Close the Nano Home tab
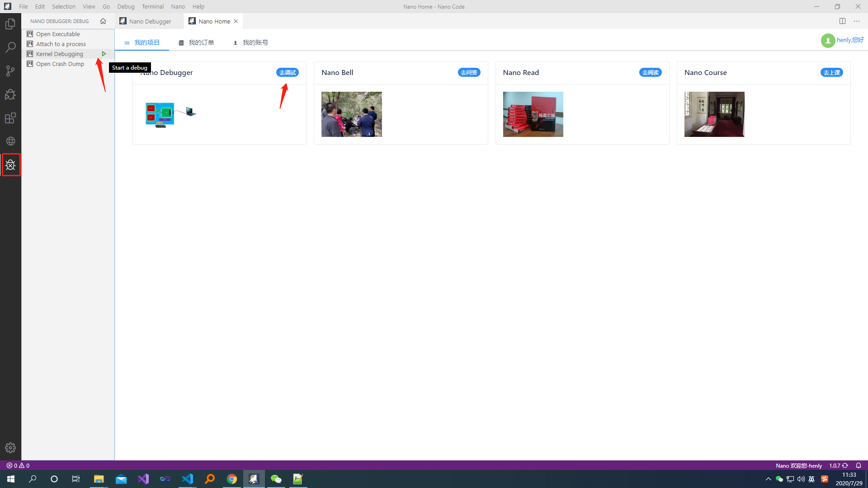The height and width of the screenshot is (488, 868). click(x=236, y=21)
